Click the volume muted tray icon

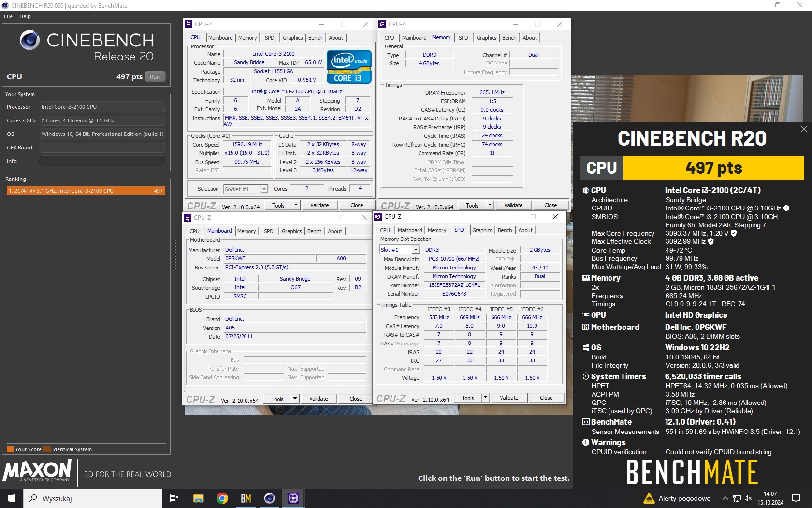coord(748,498)
